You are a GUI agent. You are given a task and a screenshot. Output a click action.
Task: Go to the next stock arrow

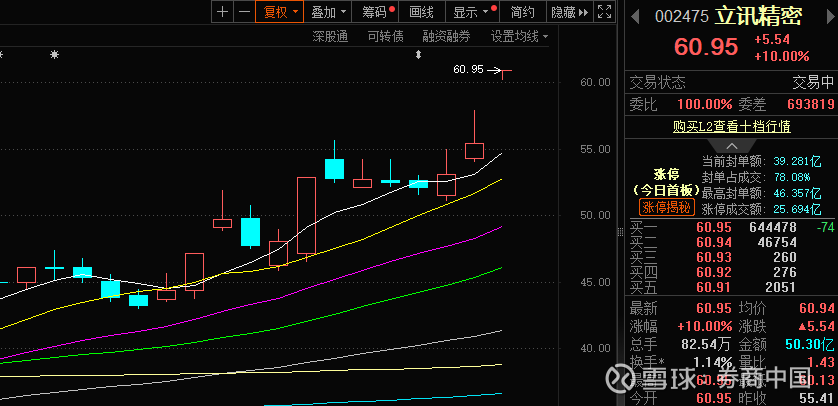pos(831,17)
